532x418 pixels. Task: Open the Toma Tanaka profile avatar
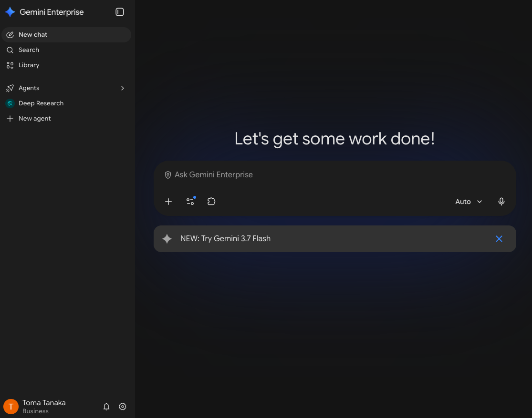11,407
